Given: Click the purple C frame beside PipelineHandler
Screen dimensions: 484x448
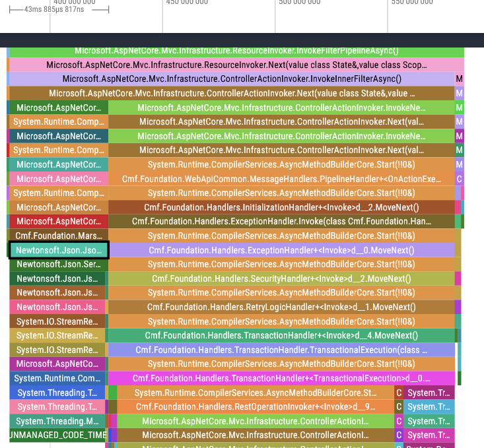Looking at the screenshot, I should [460, 179].
